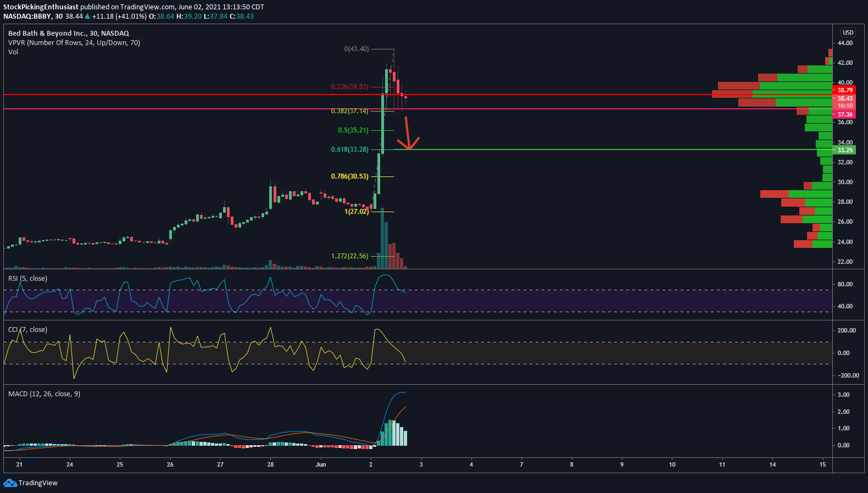Screen dimensions: 868x493
Task: Click the green 33.25 price label
Action: (844, 150)
